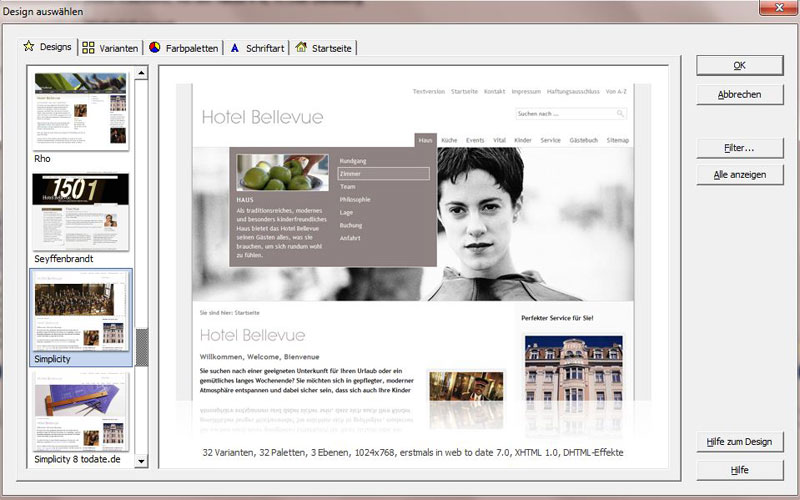Click the letter A icon on Schriftart tab

234,48
